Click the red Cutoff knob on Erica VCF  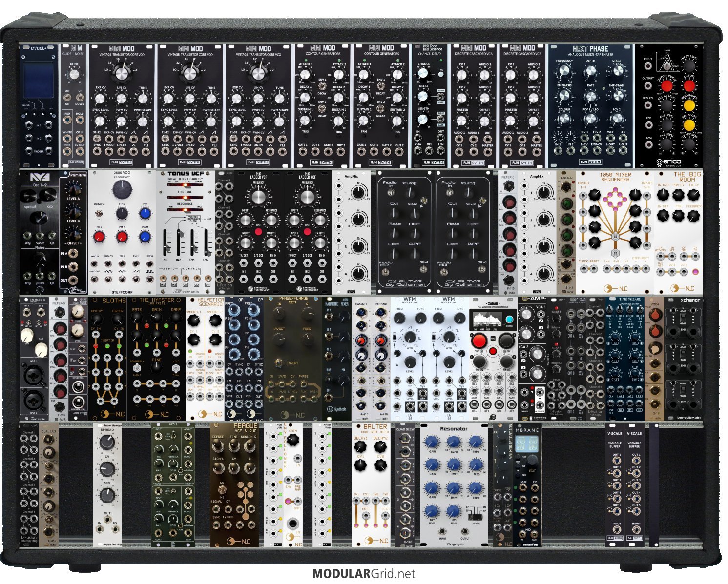689,86
